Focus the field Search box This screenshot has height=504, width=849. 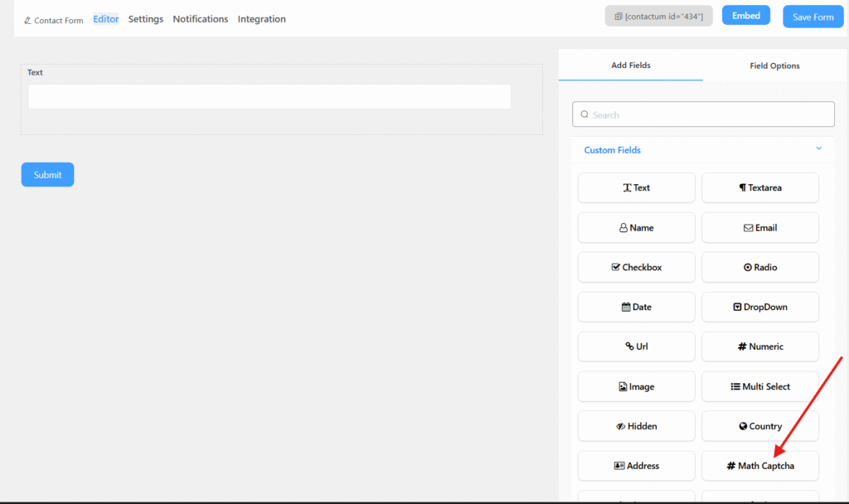click(x=703, y=114)
